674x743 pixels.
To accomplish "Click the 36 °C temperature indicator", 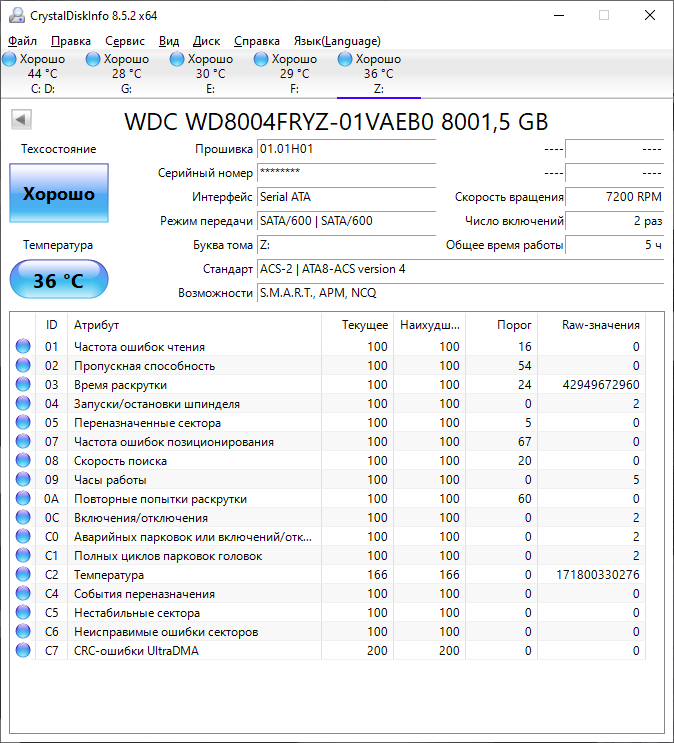I will coord(59,280).
